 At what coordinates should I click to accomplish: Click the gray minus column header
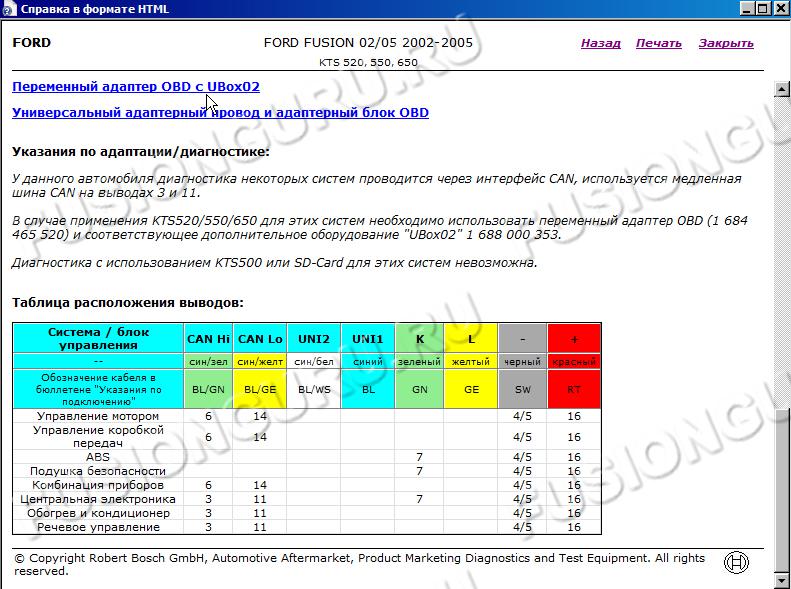point(522,339)
